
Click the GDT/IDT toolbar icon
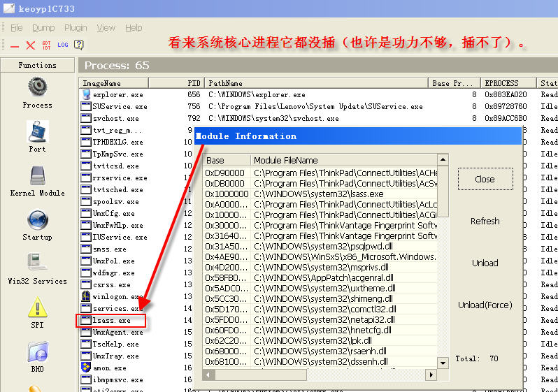pos(47,45)
